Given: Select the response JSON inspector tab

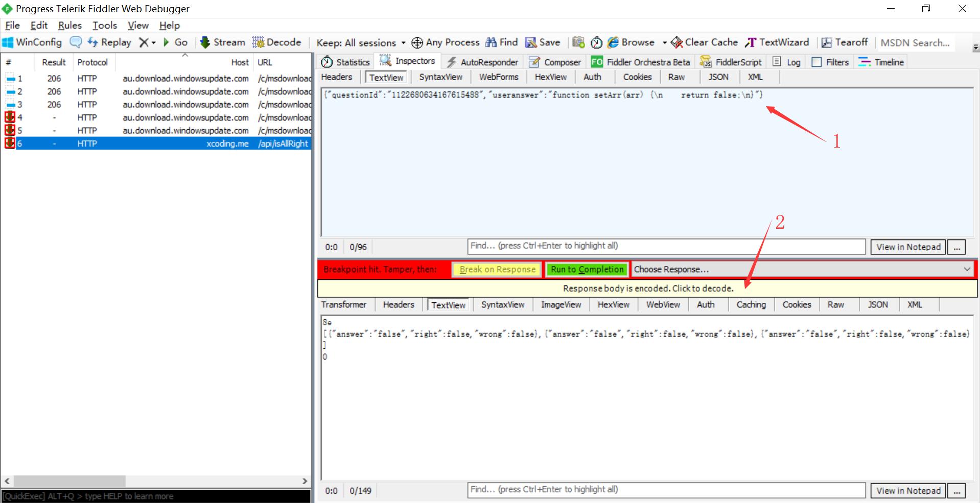Looking at the screenshot, I should [x=877, y=304].
